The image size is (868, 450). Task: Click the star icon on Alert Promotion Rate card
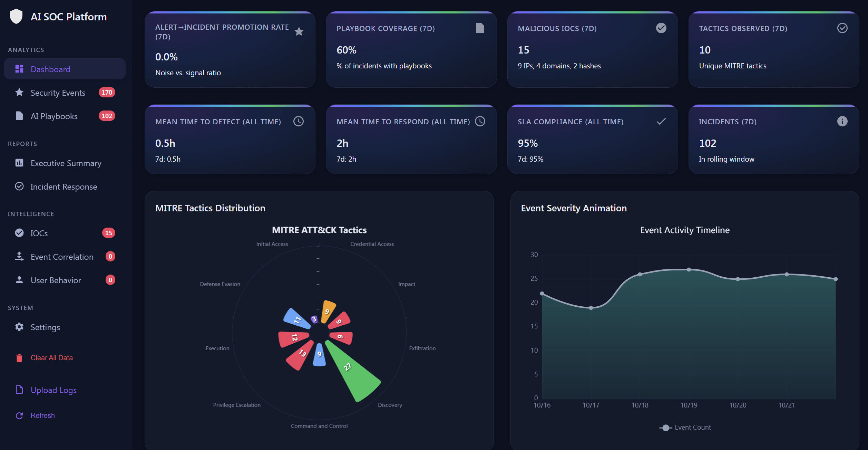(x=299, y=31)
